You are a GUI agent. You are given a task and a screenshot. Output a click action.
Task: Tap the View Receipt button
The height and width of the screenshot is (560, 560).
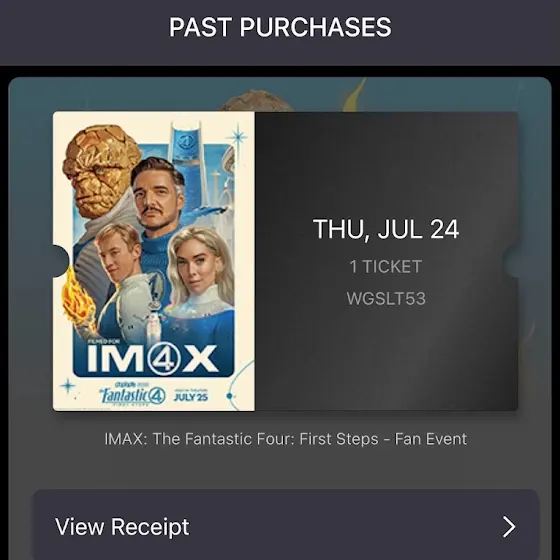coord(286,525)
